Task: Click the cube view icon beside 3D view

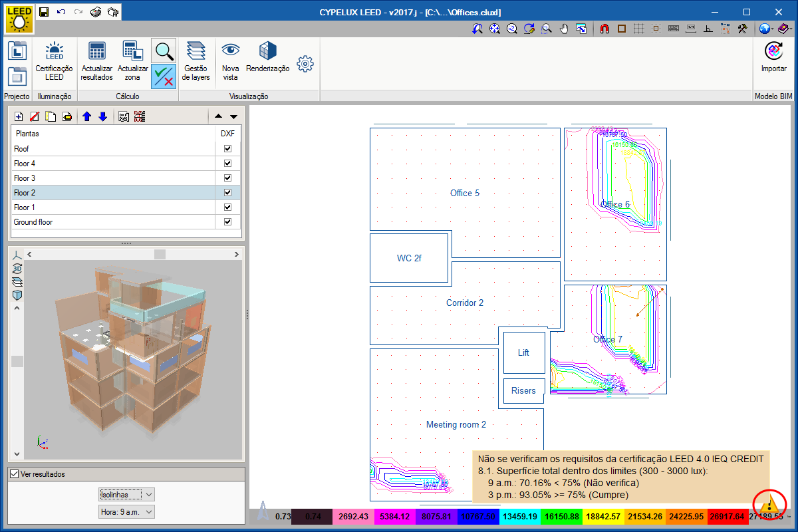Action: 17,295
